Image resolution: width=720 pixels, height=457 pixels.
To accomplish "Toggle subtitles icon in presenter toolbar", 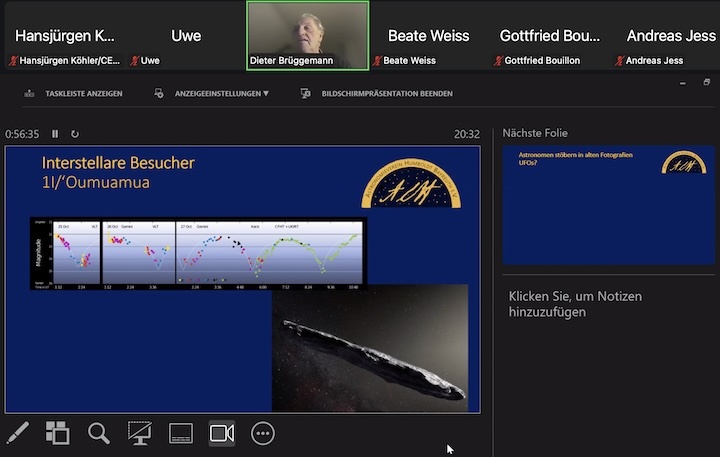I will tap(180, 433).
